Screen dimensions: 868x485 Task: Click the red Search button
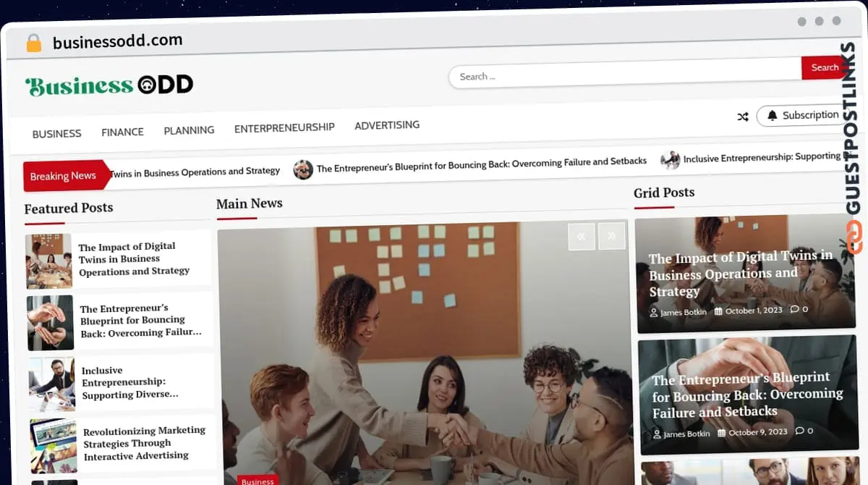[823, 67]
